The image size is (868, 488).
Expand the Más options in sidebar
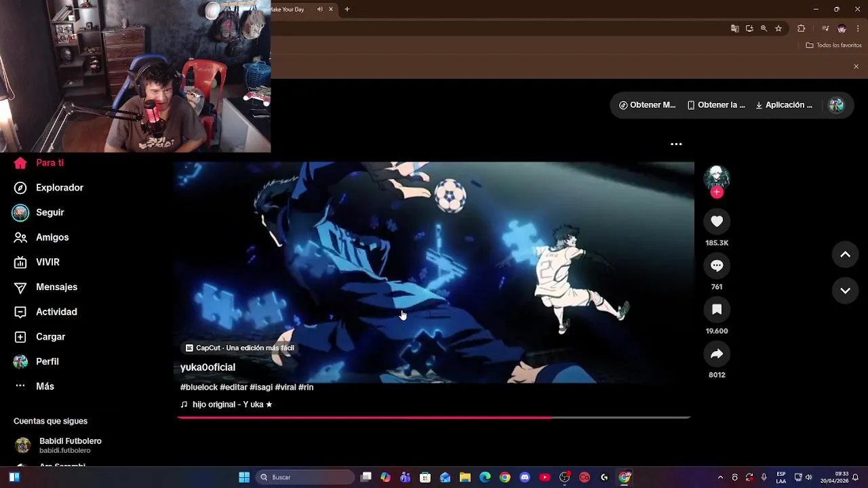coord(34,386)
